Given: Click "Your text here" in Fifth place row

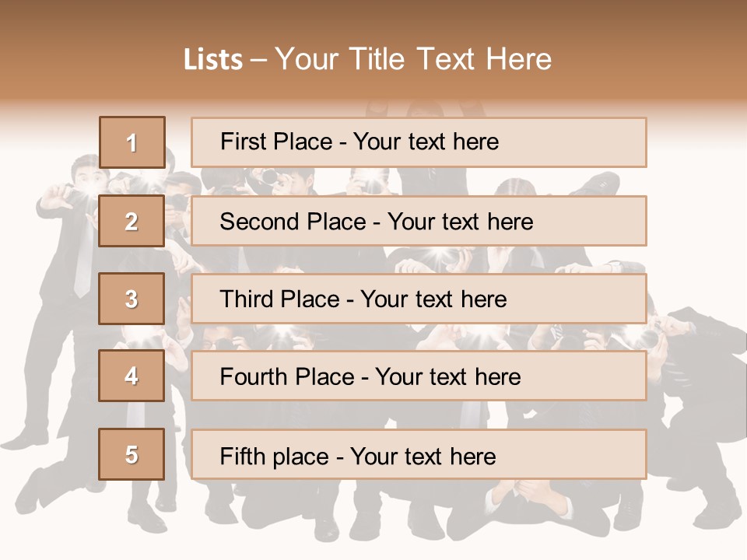Looking at the screenshot, I should 423,456.
